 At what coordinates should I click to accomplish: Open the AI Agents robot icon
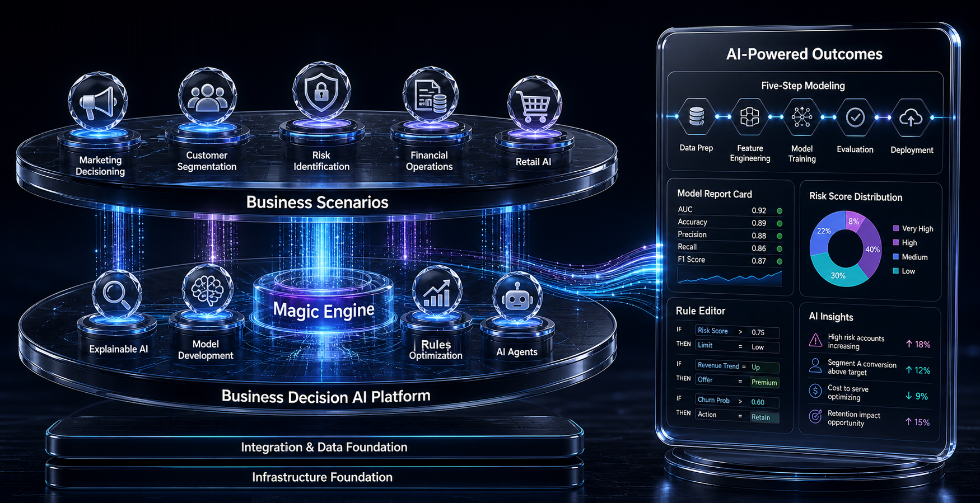pos(517,298)
